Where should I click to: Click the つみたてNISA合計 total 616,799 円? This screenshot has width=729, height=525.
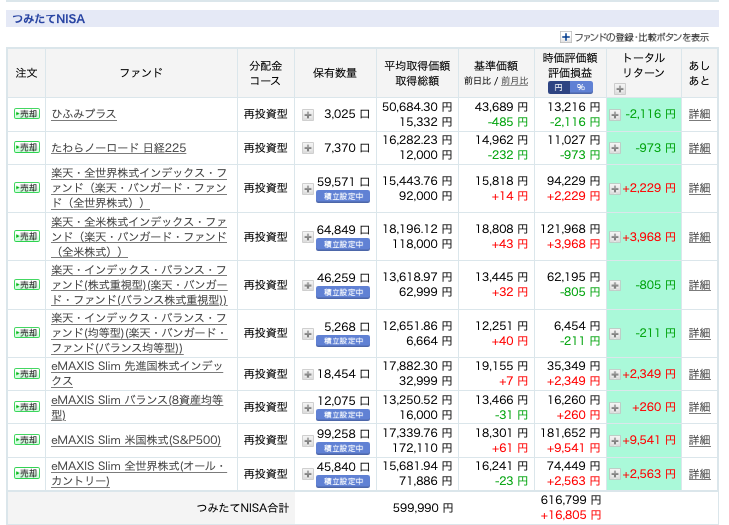[571, 500]
